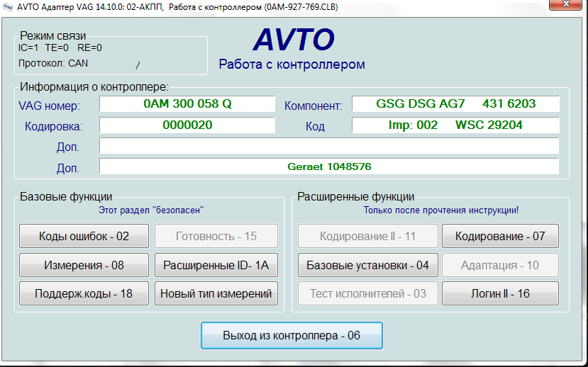The image size is (588, 367).
Task: Click the Работа с контроллером heading
Action: coord(292,64)
